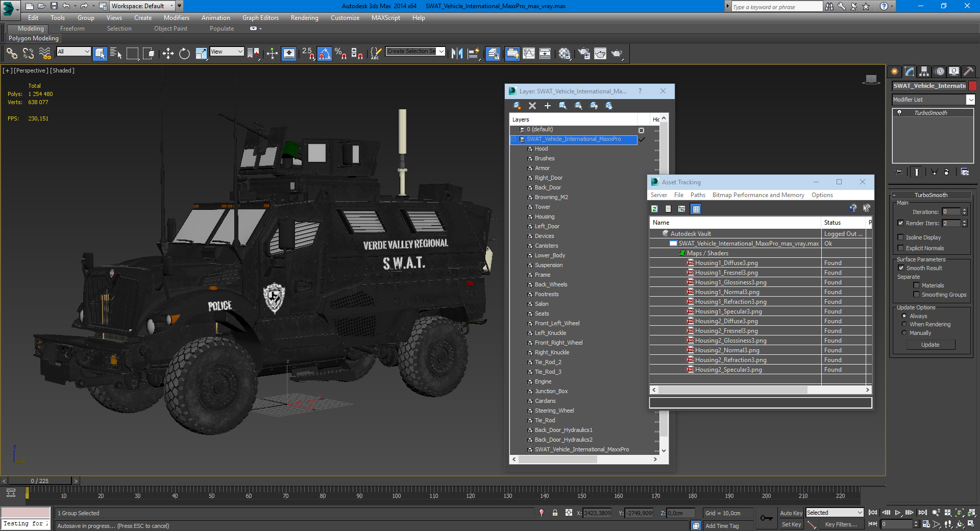Open the Align tool

coord(473,53)
